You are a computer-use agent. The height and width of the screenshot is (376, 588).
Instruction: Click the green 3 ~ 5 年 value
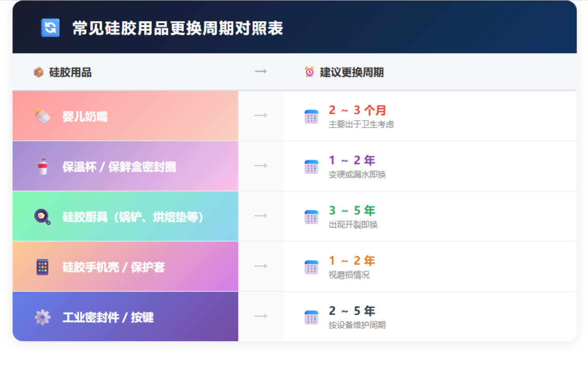[352, 211]
